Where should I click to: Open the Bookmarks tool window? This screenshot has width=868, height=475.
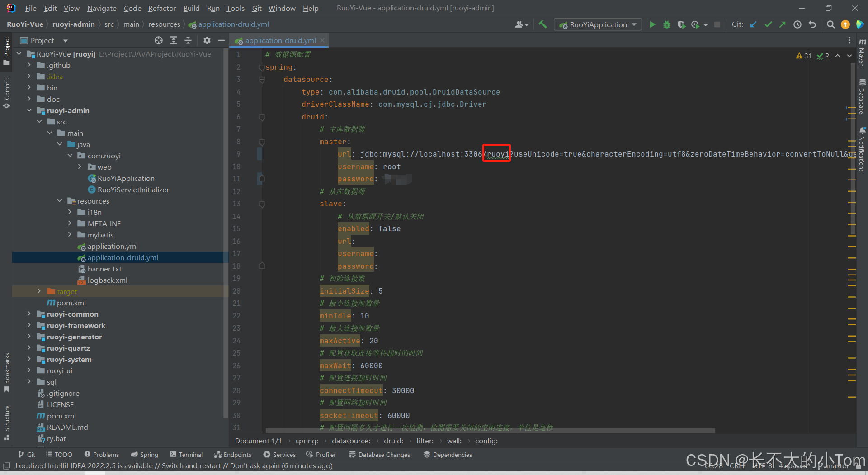point(6,372)
